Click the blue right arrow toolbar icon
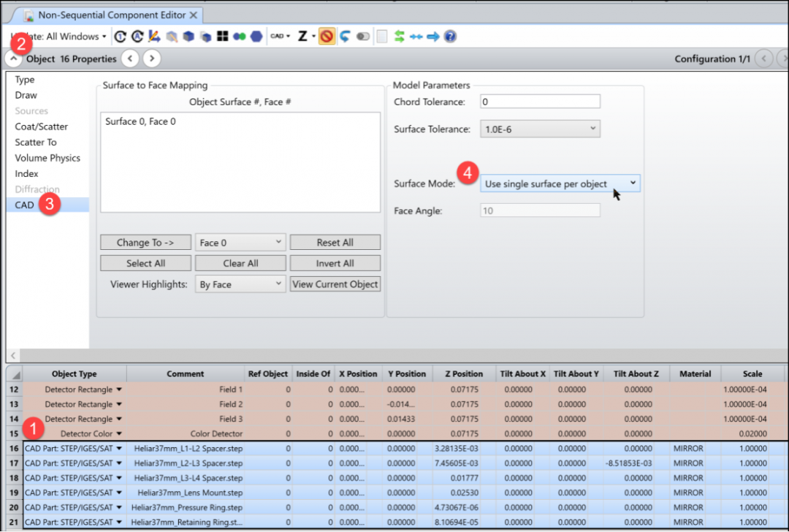 [x=432, y=37]
